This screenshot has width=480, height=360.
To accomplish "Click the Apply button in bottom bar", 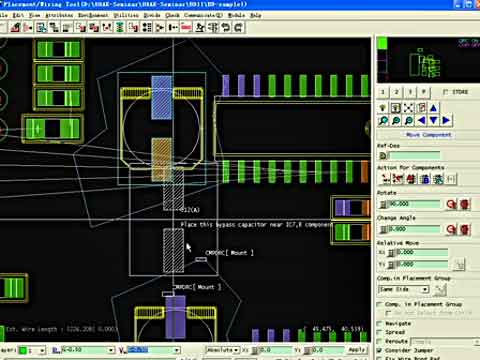I will tap(357, 350).
